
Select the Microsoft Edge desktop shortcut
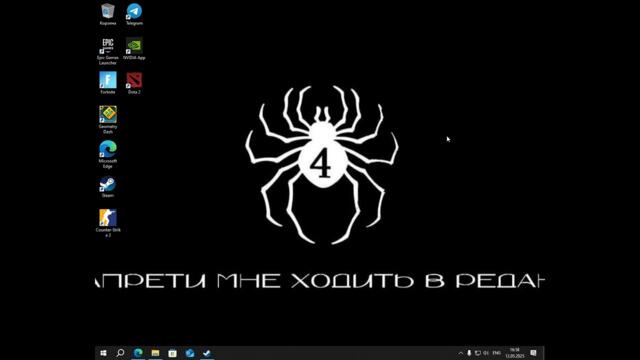pyautogui.click(x=108, y=154)
